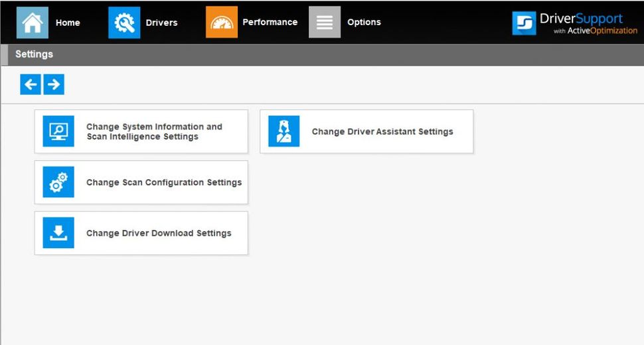Click the DriverSupport logo icon

[x=524, y=23]
